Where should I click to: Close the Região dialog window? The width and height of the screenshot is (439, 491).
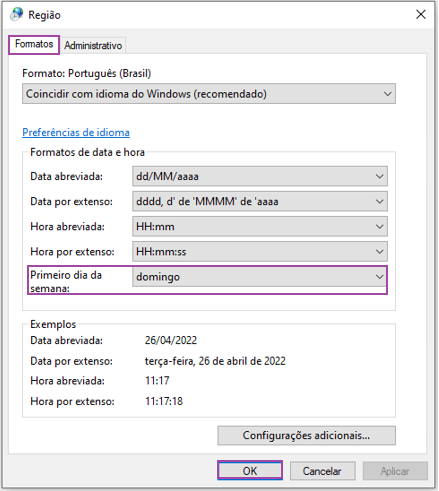click(421, 14)
